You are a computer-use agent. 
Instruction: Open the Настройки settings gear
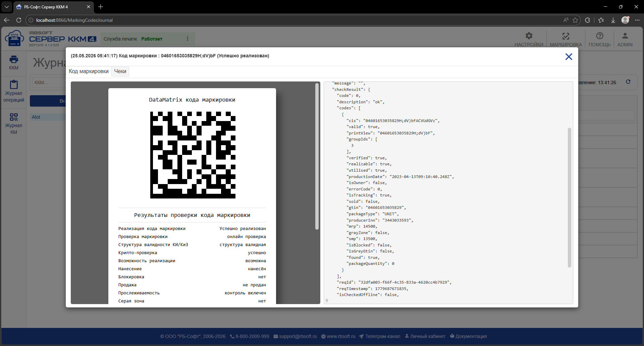pyautogui.click(x=529, y=39)
